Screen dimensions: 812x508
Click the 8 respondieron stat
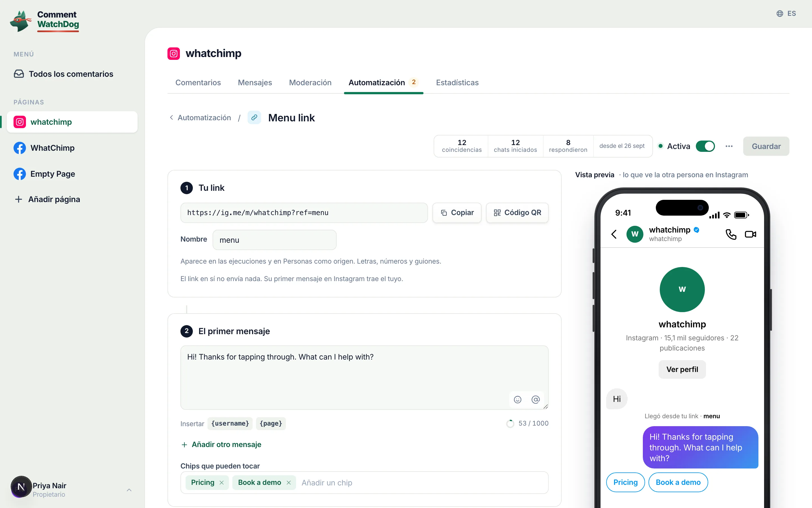pos(568,146)
